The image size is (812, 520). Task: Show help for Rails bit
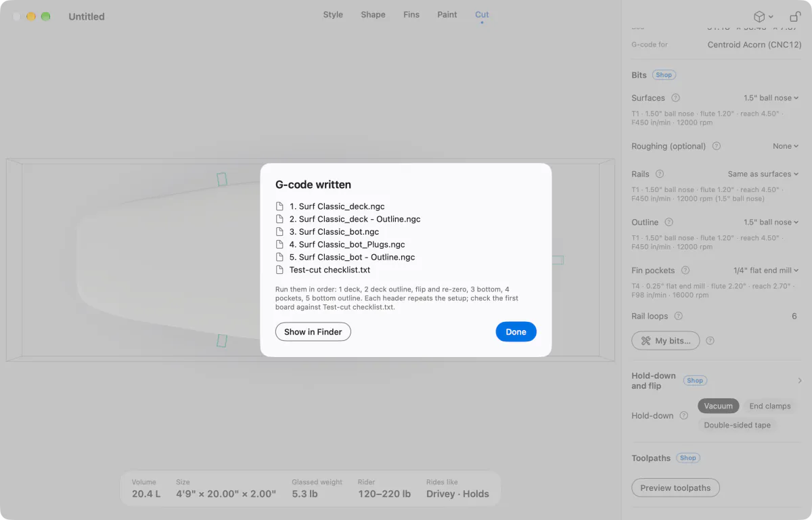(x=660, y=174)
